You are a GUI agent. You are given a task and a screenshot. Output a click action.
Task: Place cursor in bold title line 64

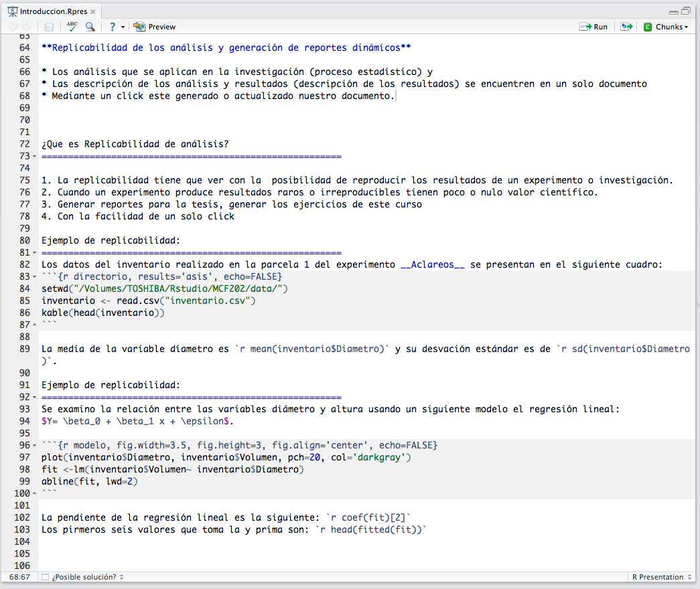click(x=226, y=48)
